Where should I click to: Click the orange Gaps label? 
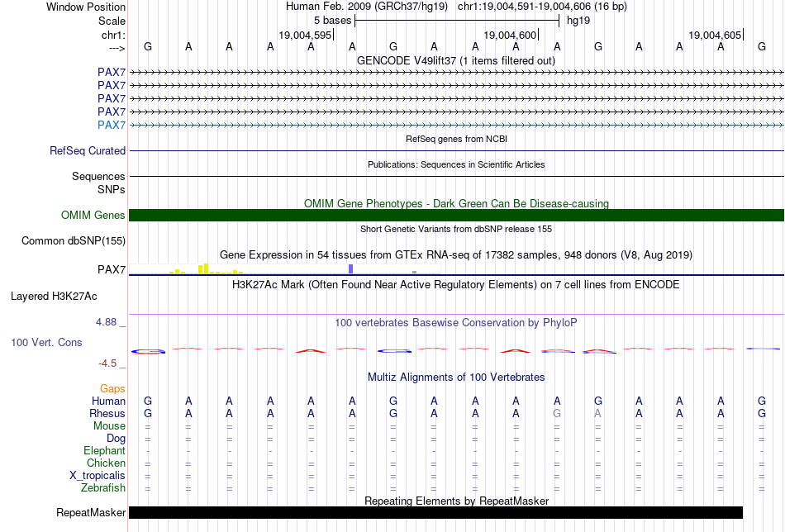(x=112, y=389)
